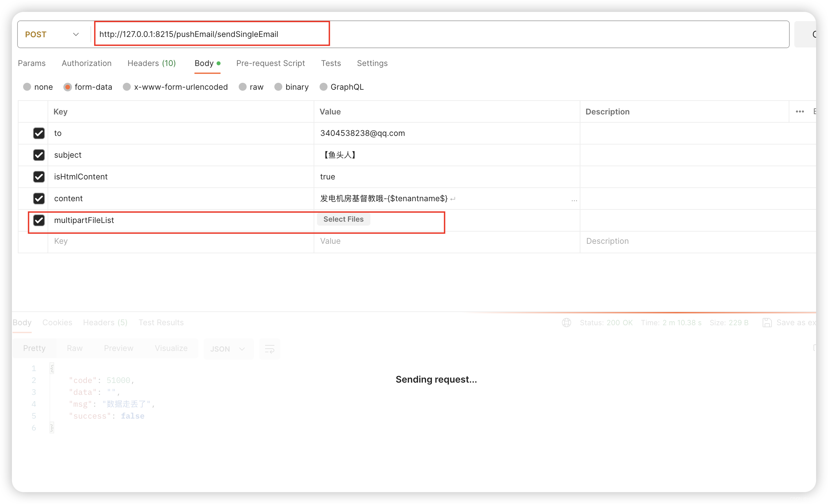Uncheck the subject parameter row
Screen dimensions: 828x504
(x=39, y=155)
